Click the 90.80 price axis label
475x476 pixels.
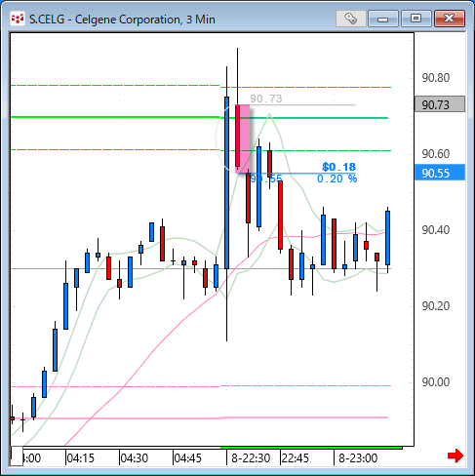click(436, 78)
